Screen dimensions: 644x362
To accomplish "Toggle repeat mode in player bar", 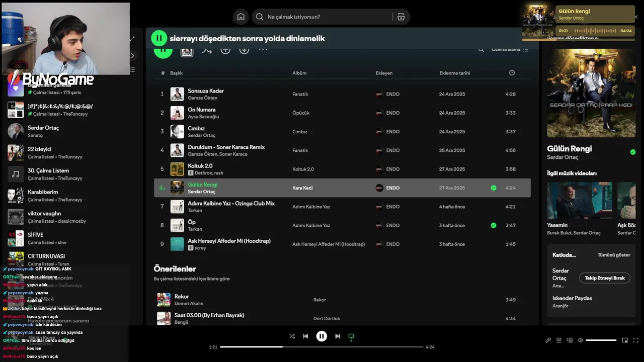I will click(351, 337).
